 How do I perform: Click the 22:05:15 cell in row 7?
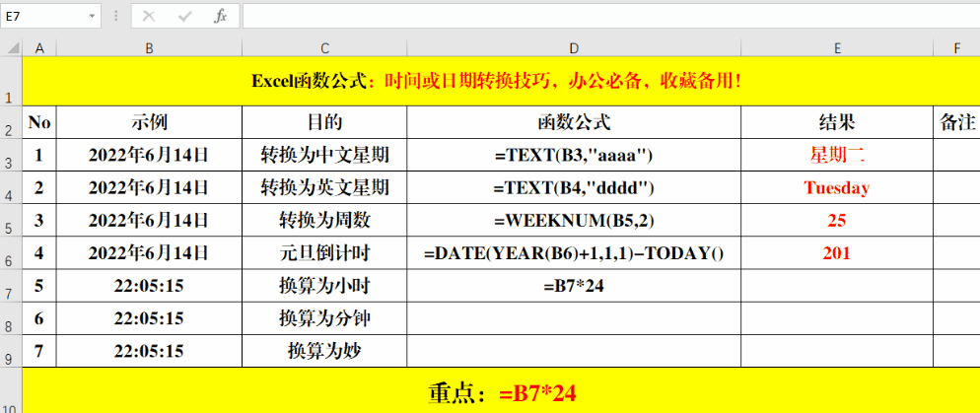(x=149, y=286)
